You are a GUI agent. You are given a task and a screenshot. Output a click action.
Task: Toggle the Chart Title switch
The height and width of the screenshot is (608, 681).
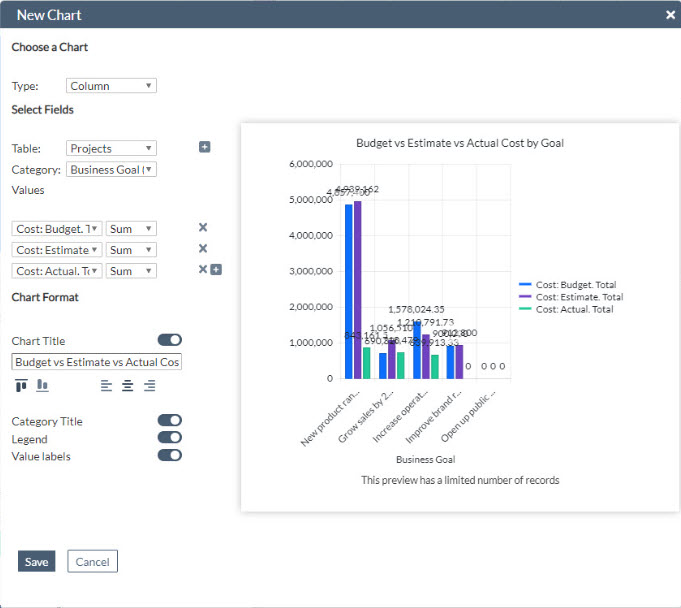[x=170, y=341]
